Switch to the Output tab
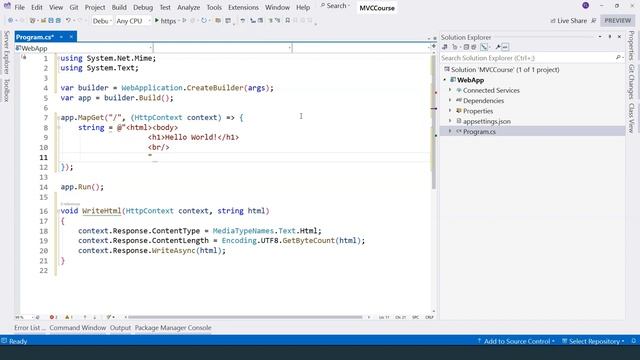This screenshot has height=360, width=640. (x=120, y=327)
